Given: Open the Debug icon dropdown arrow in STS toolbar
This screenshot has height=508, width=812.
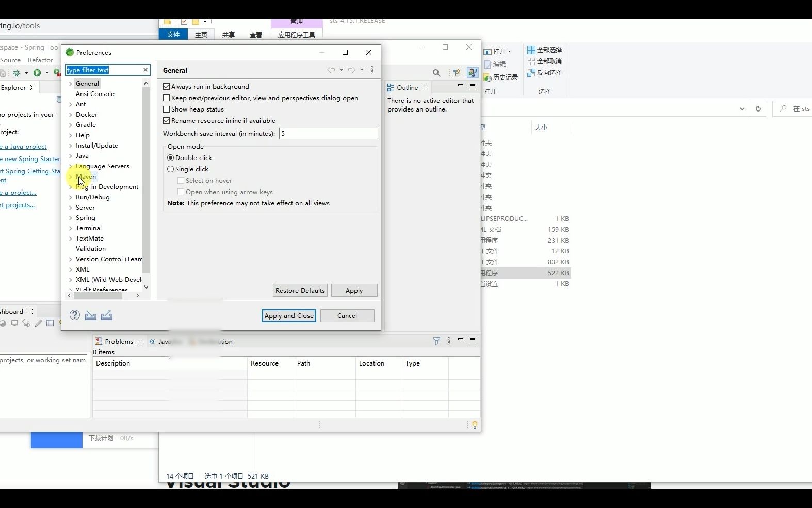Looking at the screenshot, I should 26,73.
